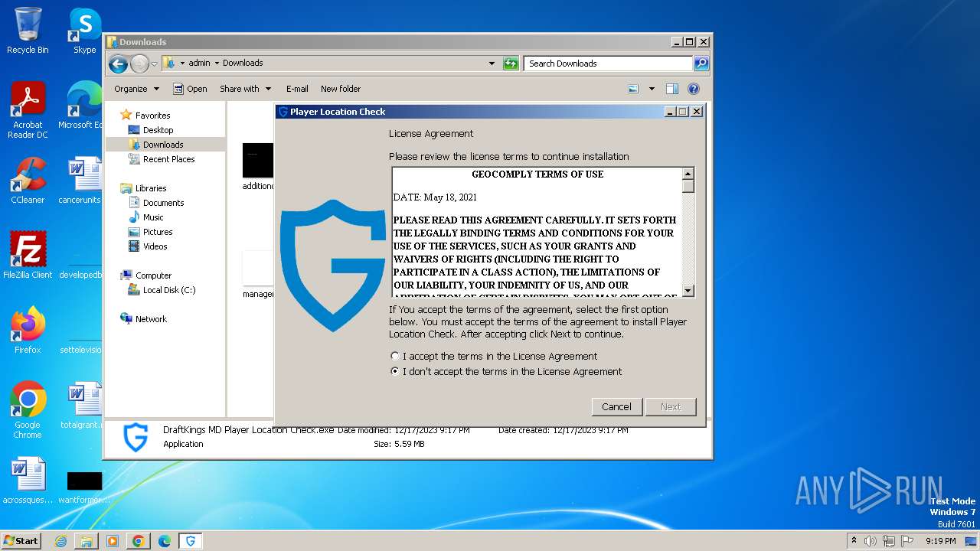Click the GeoComply shield logo in installer

(x=333, y=265)
